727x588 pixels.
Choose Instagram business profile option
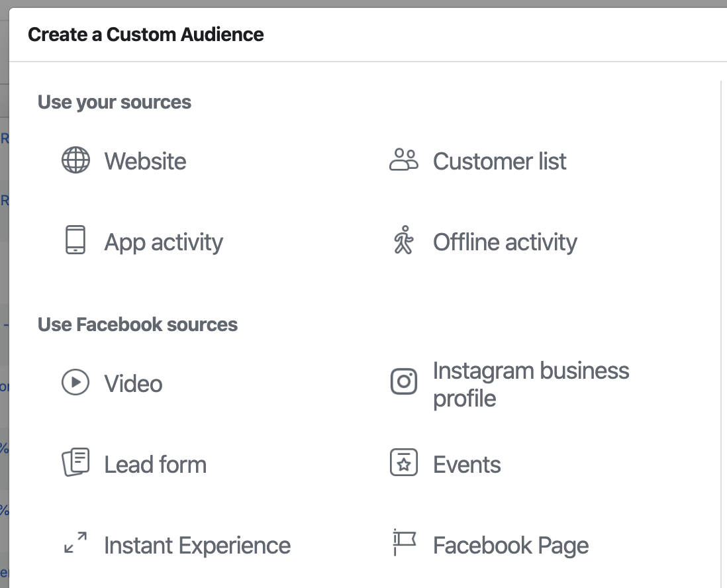(x=531, y=385)
